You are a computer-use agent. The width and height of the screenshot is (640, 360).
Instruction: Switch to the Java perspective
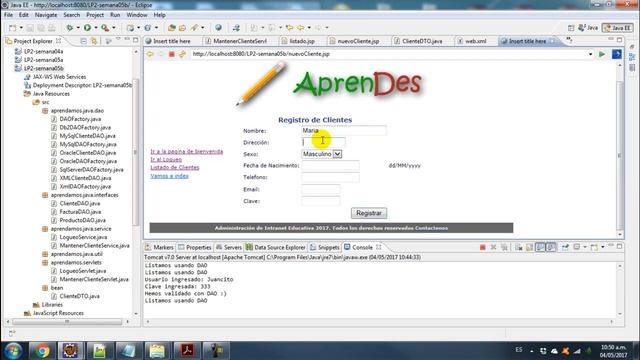tap(588, 28)
